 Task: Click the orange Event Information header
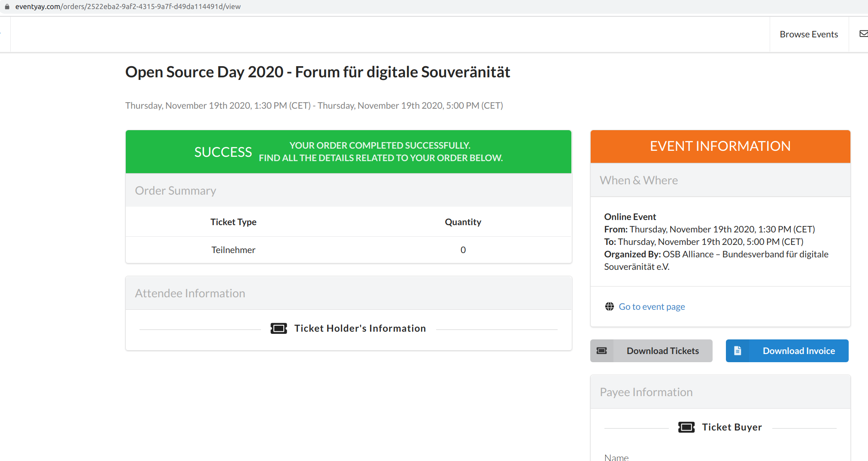tap(720, 146)
